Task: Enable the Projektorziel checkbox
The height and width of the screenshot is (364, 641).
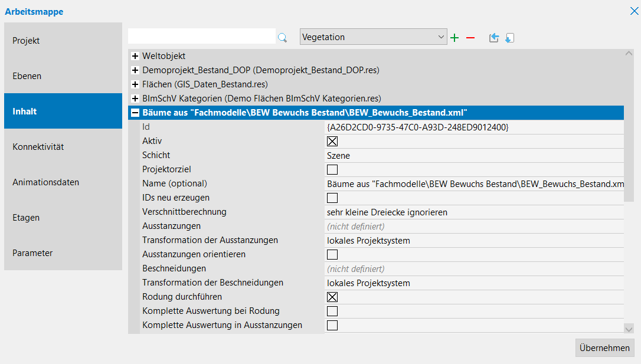Action: pos(332,169)
